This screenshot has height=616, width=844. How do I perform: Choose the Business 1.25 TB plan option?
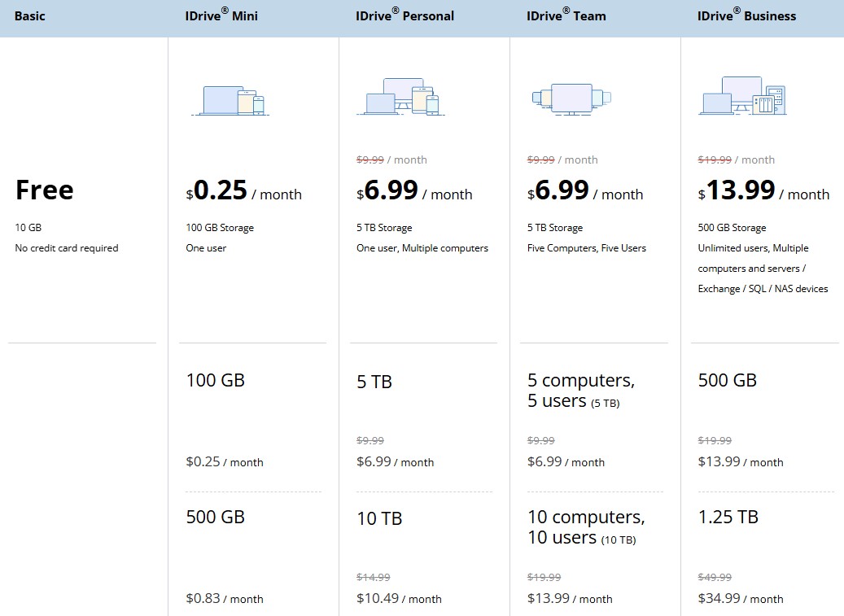pos(728,517)
